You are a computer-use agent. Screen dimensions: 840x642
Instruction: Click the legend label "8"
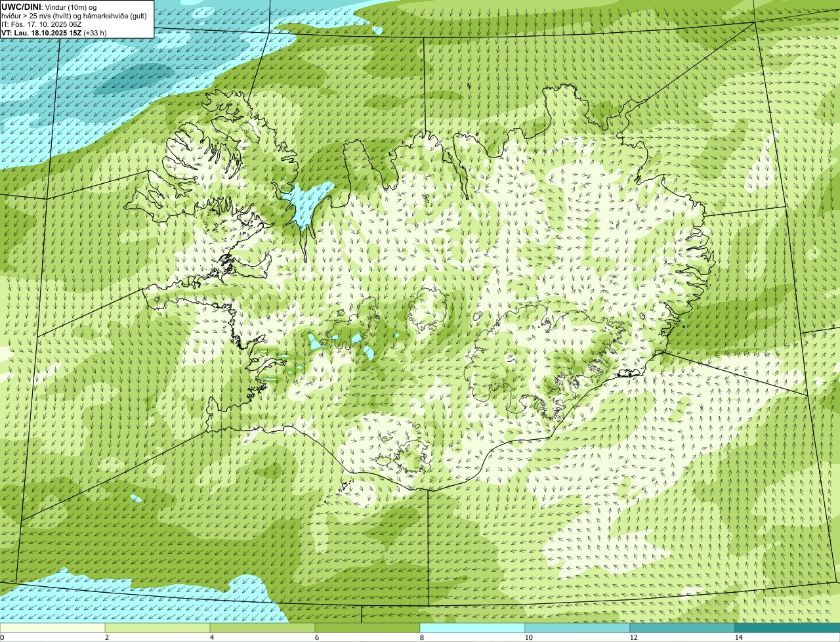pyautogui.click(x=421, y=637)
